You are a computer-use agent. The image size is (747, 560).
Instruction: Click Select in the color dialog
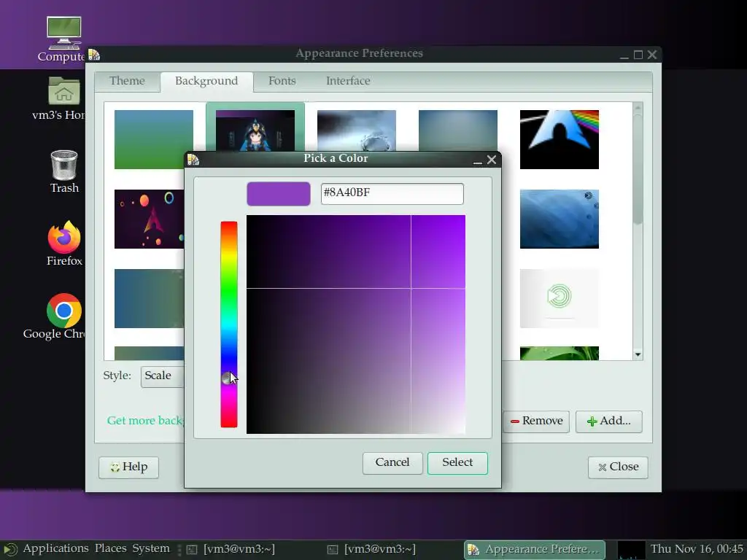[x=457, y=463]
